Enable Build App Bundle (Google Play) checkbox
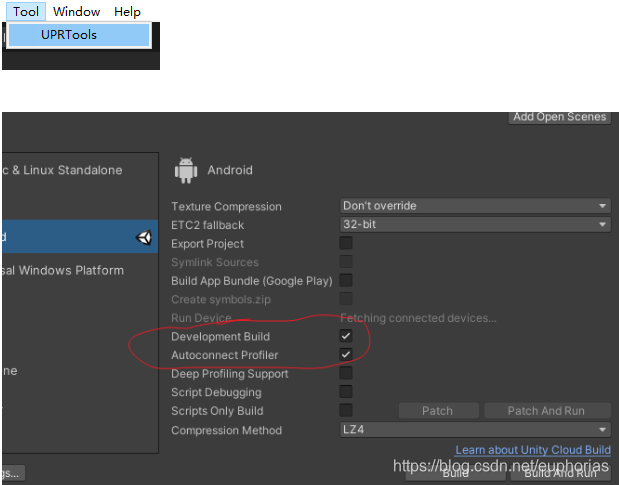619x485 pixels. point(346,280)
